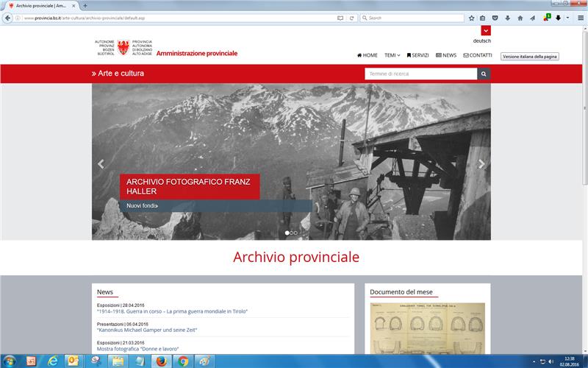
Task: Go to next slide with right arrow
Action: [x=481, y=164]
